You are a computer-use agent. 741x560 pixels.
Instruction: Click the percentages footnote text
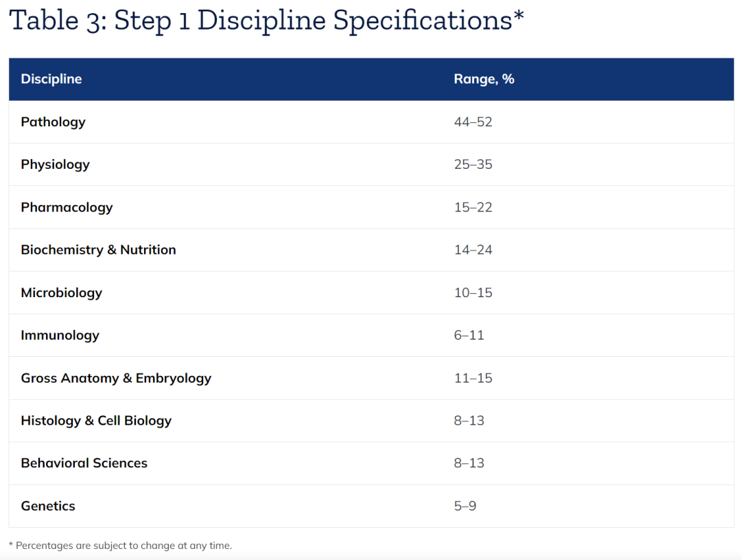point(121,546)
